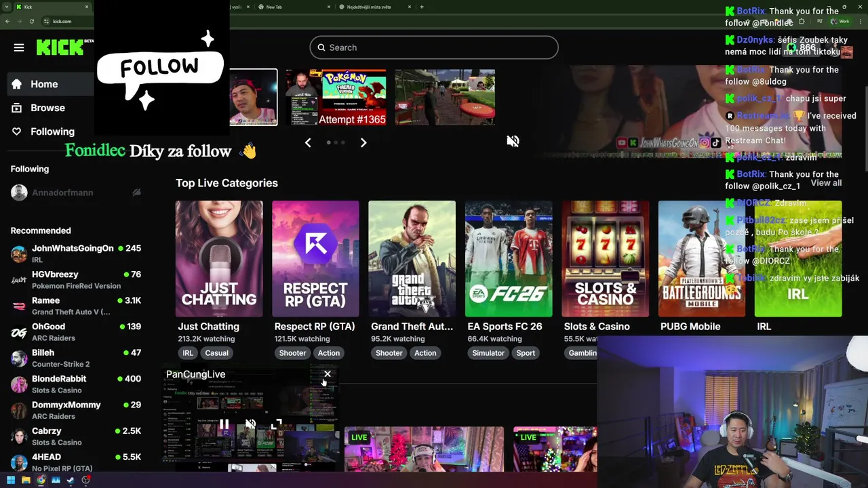The height and width of the screenshot is (488, 868).
Task: Switch to the Nejdeštivější místa světa tab
Action: coord(376,7)
